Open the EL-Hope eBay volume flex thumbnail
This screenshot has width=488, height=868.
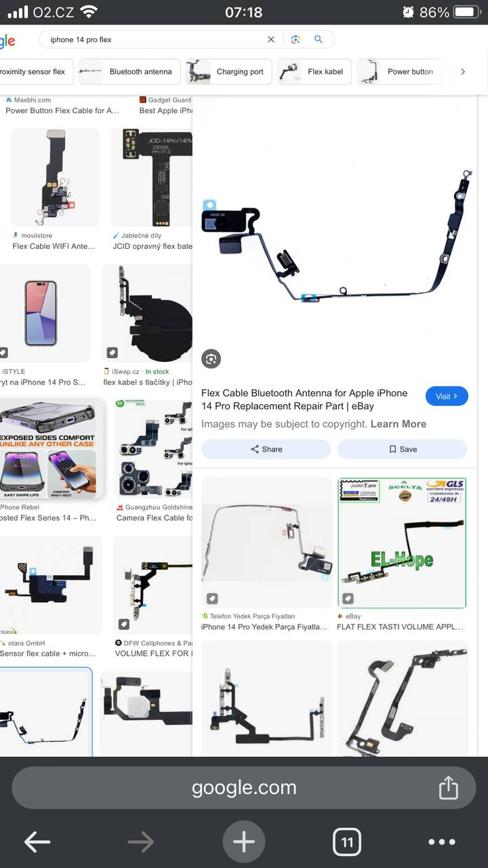point(402,543)
